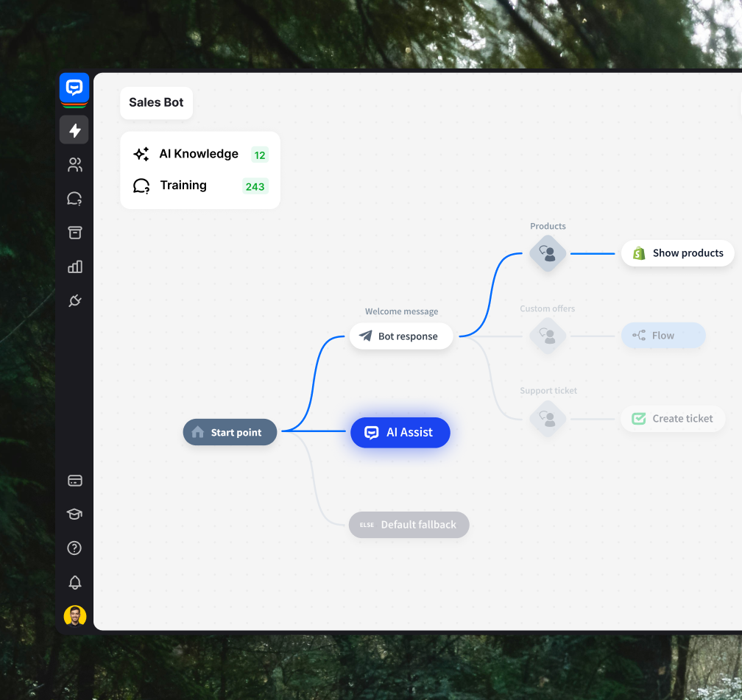Image resolution: width=742 pixels, height=700 pixels.
Task: Click the Products label above node
Action: coord(548,226)
